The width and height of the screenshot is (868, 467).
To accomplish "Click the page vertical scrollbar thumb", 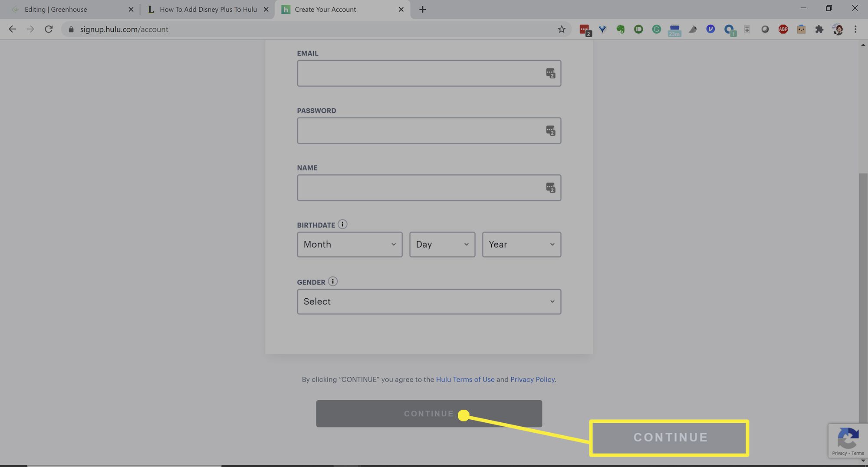I will point(863,299).
